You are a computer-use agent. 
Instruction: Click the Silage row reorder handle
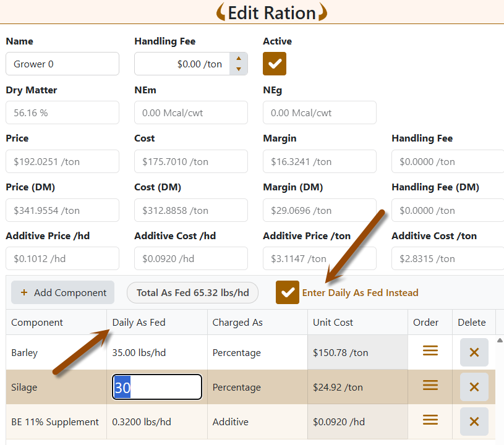[x=430, y=385]
